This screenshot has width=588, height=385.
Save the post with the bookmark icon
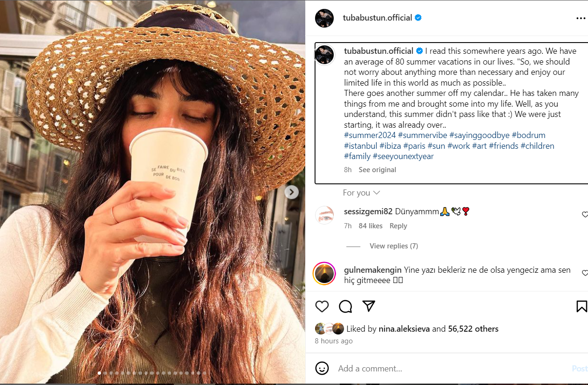(x=581, y=306)
